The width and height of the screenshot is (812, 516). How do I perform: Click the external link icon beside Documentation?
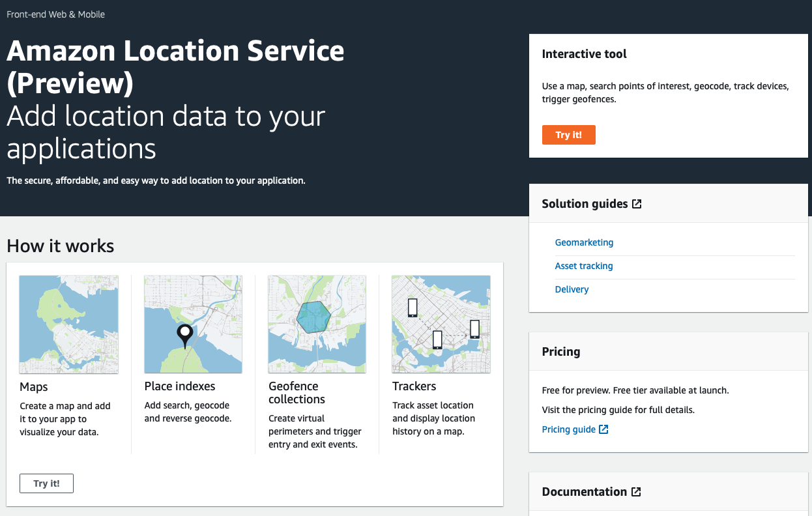pyautogui.click(x=636, y=492)
